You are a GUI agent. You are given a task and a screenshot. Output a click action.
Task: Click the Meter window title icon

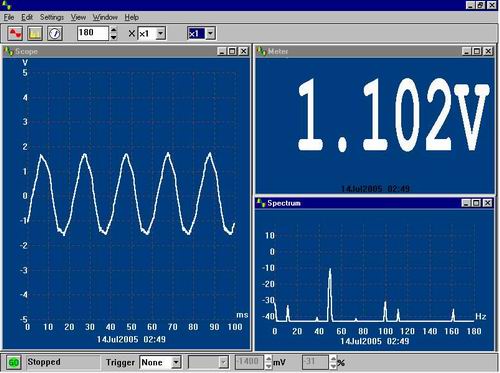(x=261, y=51)
